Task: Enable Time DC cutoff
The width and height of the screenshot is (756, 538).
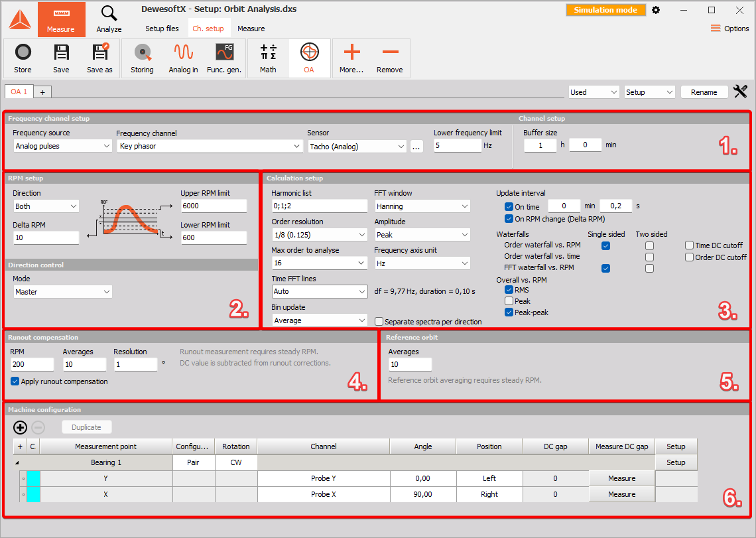Action: click(690, 245)
